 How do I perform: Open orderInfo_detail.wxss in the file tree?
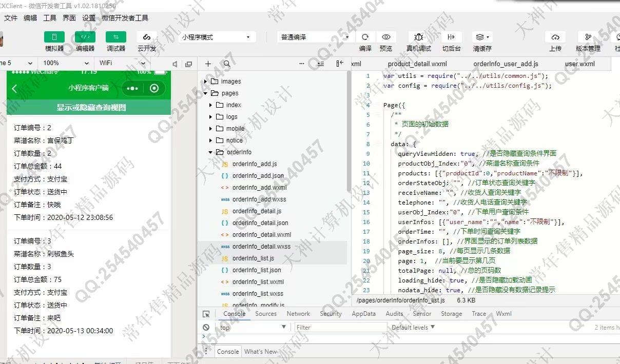click(261, 247)
